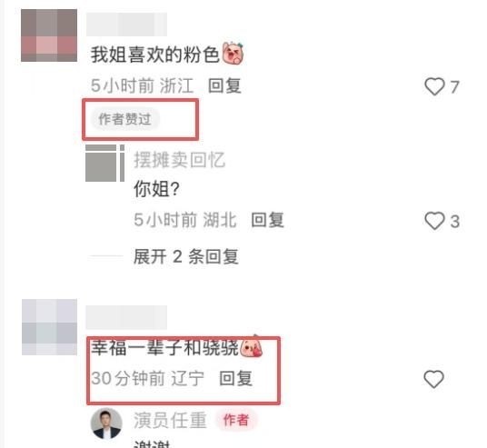Open 演员任重 profile photo avatar
This screenshot has width=487, height=448.
tap(106, 423)
